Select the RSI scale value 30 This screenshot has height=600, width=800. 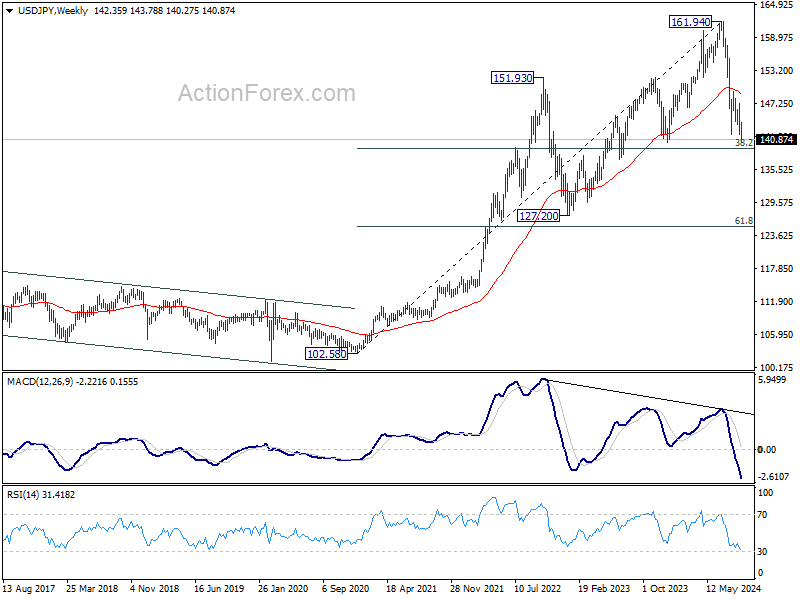tap(762, 552)
